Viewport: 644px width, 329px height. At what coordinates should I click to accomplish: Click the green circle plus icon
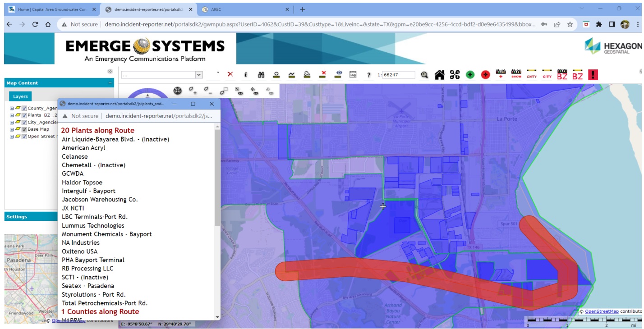(x=470, y=75)
